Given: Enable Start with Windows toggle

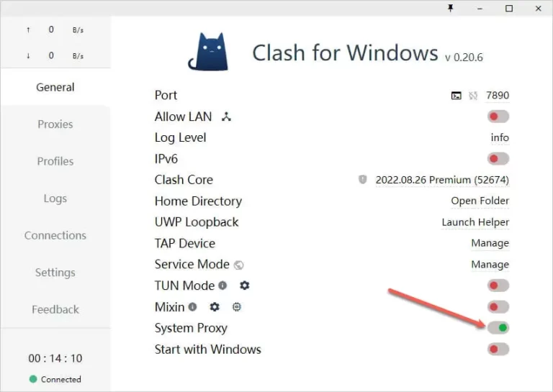Looking at the screenshot, I should tap(498, 350).
